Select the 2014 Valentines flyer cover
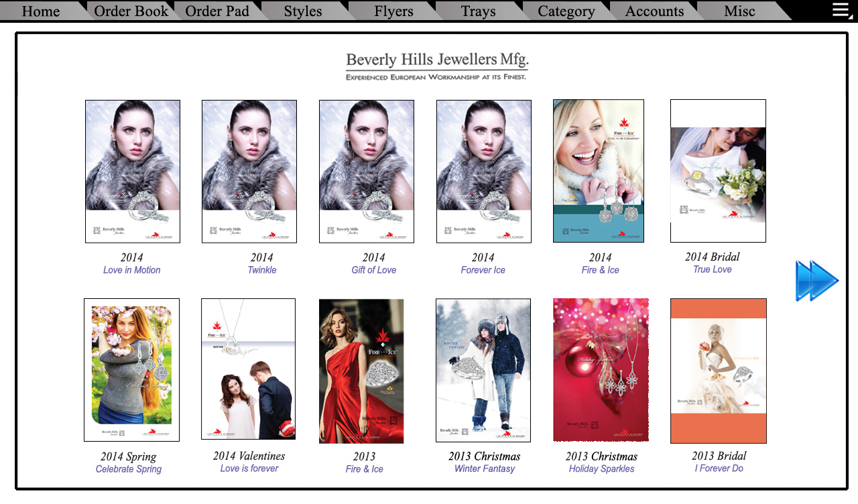Screen dimensions: 858x504 pyautogui.click(x=248, y=369)
